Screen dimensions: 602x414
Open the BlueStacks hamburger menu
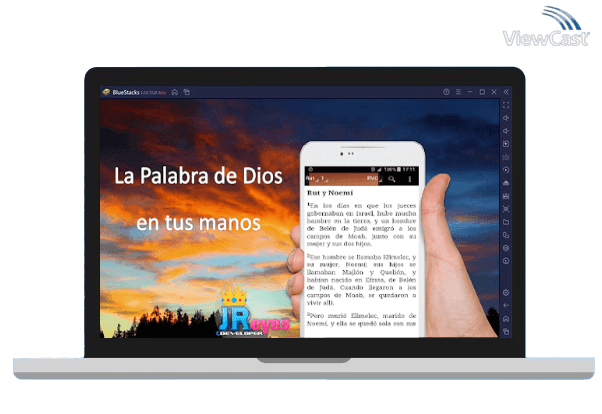pos(458,92)
